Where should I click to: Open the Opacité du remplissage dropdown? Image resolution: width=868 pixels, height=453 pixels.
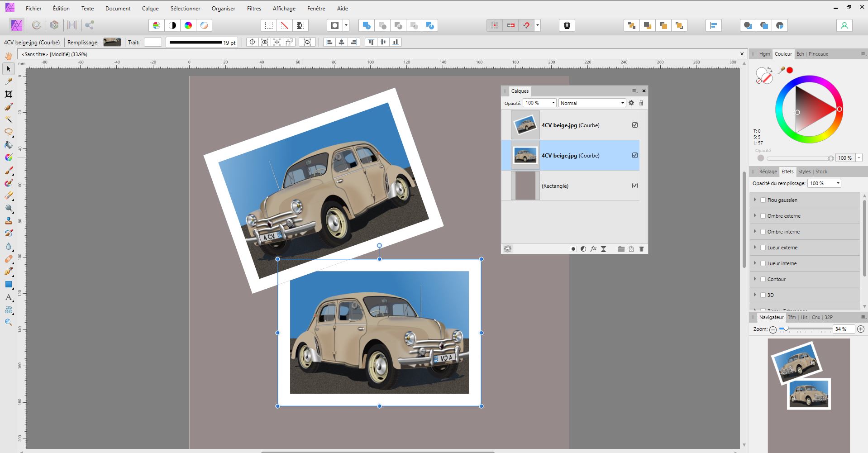(x=838, y=183)
